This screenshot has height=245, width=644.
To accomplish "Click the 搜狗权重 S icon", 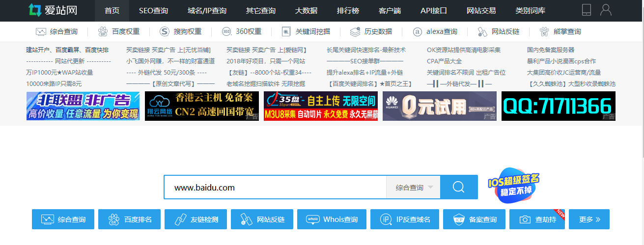I will [x=165, y=31].
